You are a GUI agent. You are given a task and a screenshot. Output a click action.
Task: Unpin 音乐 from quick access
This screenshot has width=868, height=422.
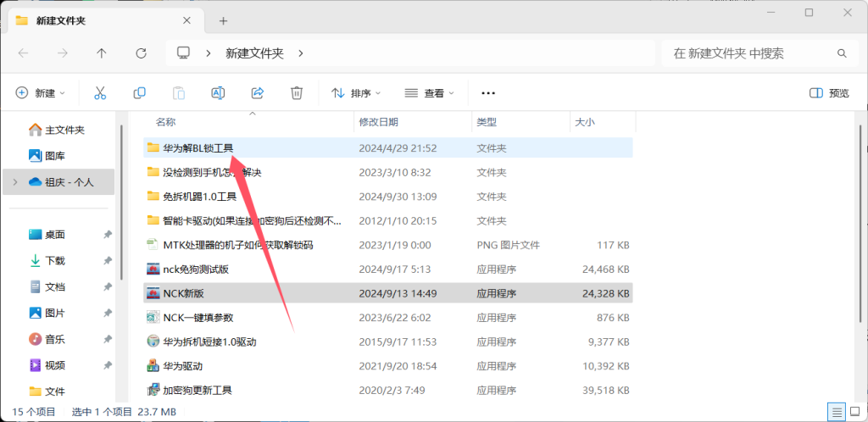[108, 339]
